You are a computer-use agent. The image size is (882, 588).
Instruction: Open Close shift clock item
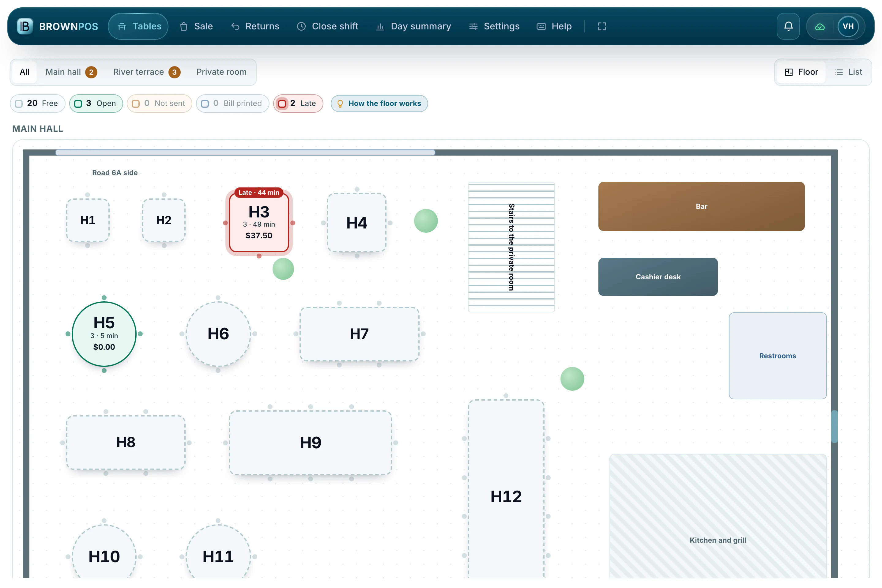pos(328,26)
